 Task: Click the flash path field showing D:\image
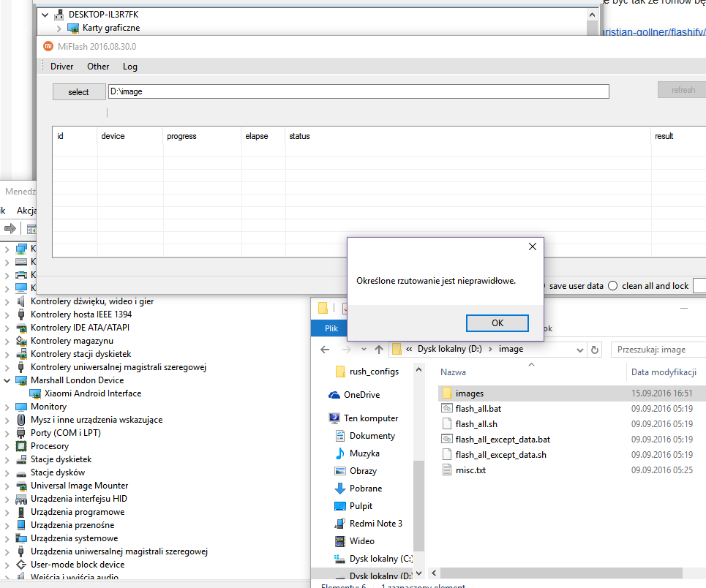click(x=358, y=91)
